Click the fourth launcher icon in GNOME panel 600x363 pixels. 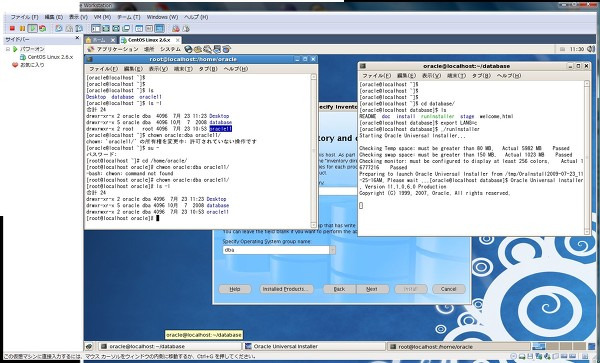point(217,49)
